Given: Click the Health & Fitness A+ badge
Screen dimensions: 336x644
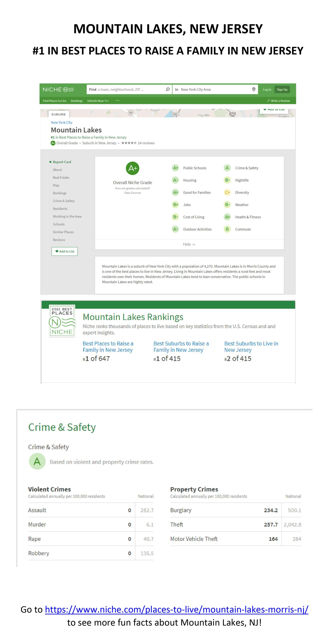Looking at the screenshot, I should [x=227, y=217].
